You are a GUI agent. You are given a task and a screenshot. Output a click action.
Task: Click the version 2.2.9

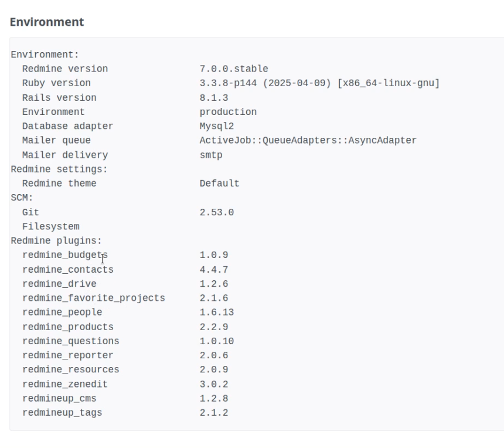pos(214,327)
